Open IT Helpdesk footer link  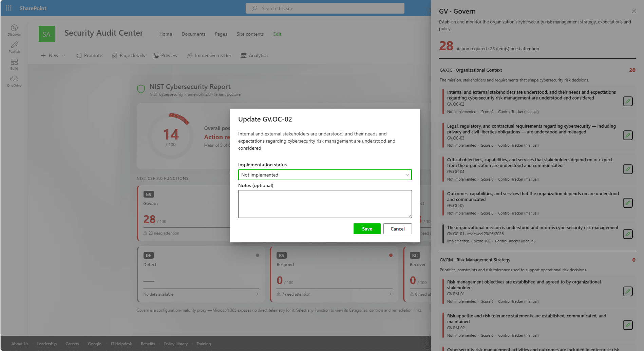tap(121, 344)
